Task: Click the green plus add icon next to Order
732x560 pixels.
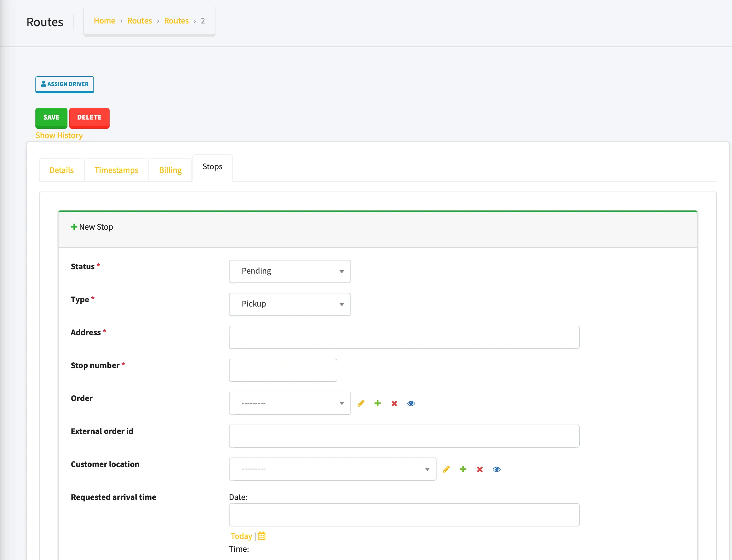Action: 377,403
